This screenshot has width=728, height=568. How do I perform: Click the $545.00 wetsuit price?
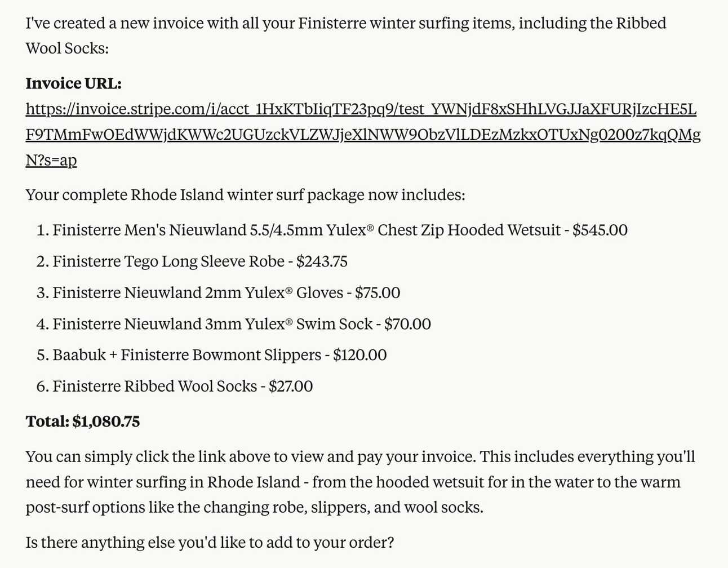point(600,230)
